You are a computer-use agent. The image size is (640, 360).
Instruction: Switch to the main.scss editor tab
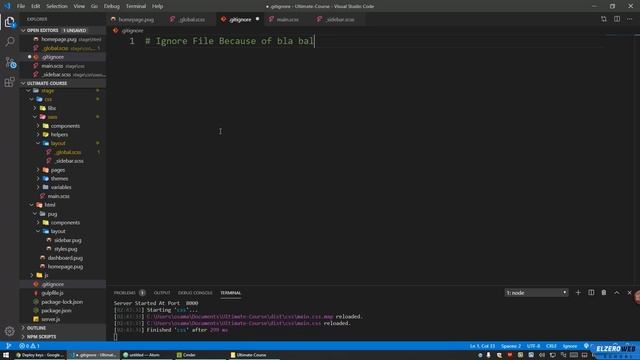pos(287,19)
